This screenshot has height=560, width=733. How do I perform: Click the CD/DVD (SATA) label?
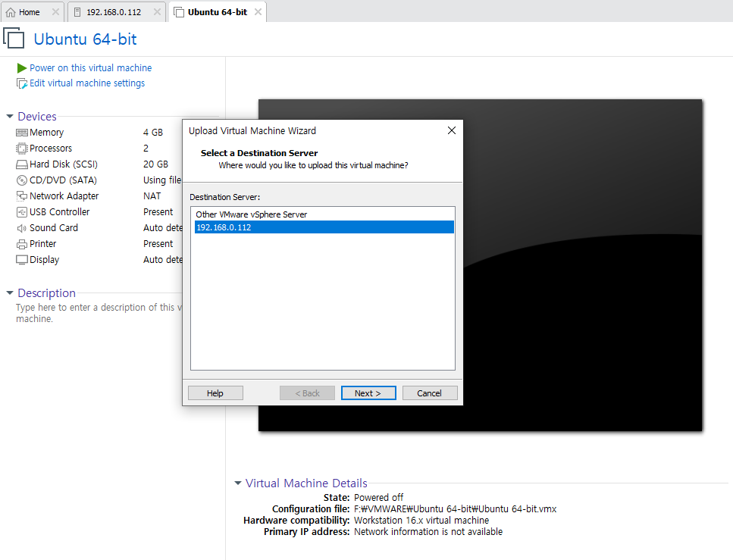(63, 180)
